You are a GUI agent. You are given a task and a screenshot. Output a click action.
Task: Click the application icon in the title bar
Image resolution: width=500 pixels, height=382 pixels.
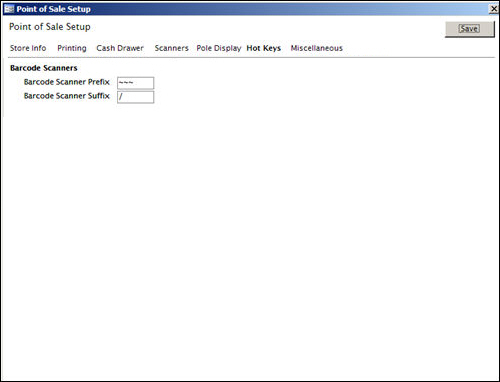(9, 9)
